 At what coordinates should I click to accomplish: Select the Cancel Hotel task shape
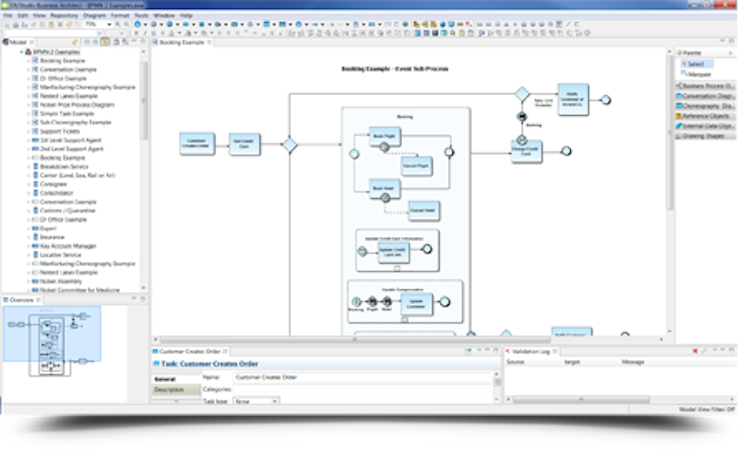point(424,210)
